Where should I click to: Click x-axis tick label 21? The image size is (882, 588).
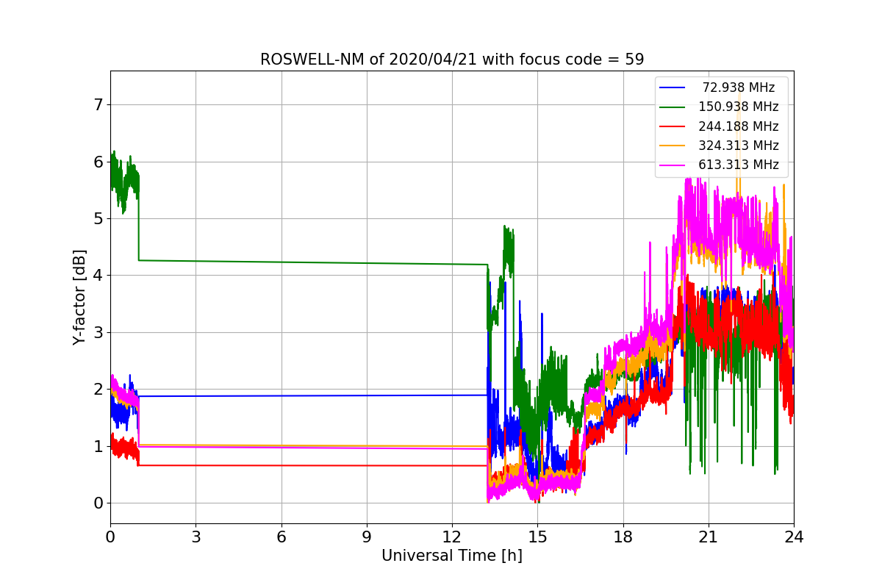709,537
